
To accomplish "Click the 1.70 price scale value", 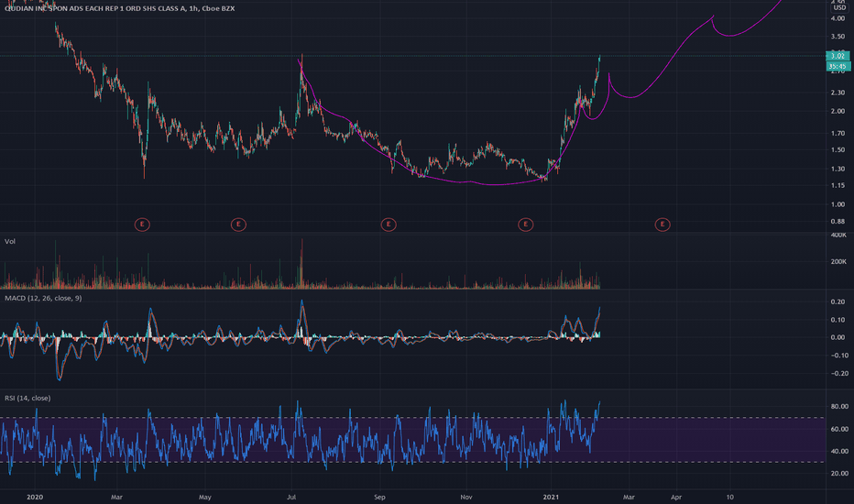I will coord(838,134).
